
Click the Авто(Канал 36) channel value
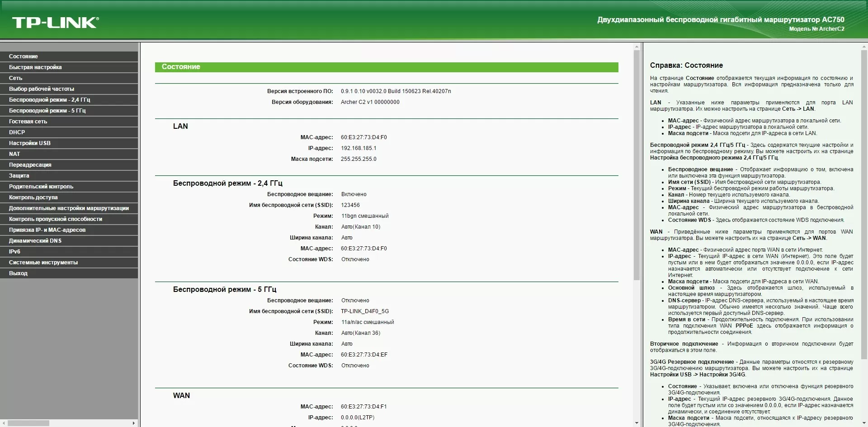[361, 333]
